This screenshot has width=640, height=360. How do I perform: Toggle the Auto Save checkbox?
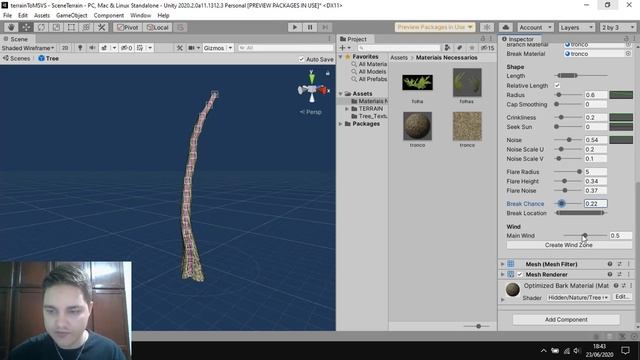[x=302, y=60]
